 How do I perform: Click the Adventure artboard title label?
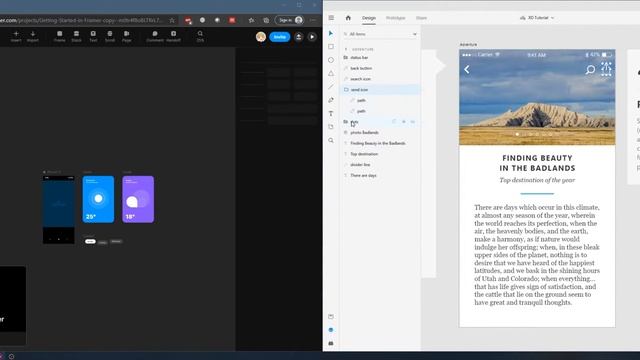point(468,44)
